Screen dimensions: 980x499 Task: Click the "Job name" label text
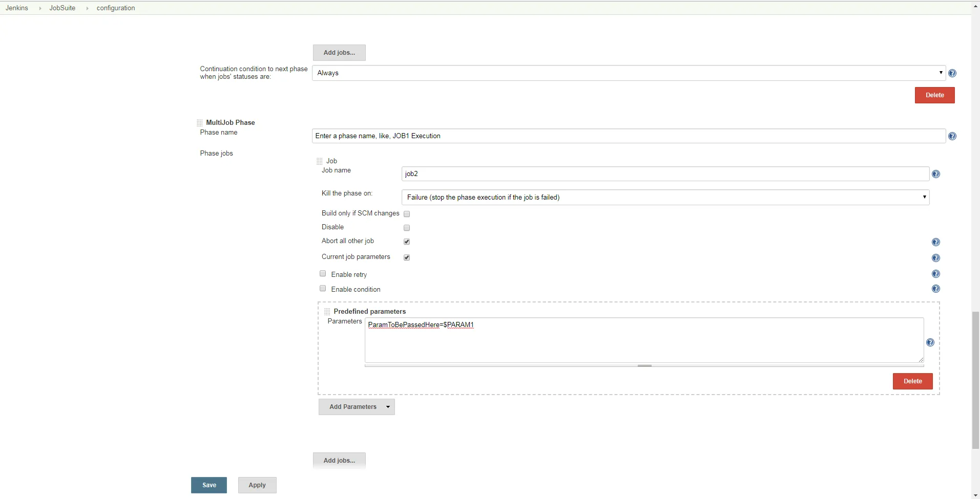point(337,170)
